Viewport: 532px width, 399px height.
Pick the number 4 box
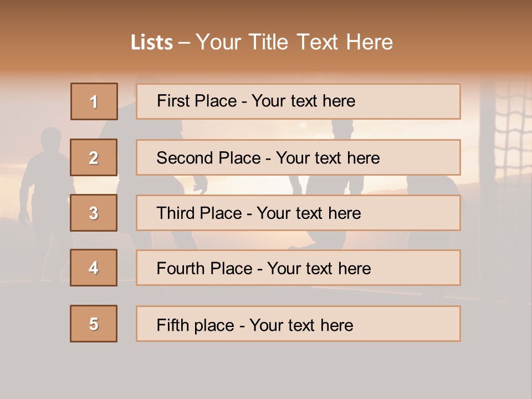94,268
